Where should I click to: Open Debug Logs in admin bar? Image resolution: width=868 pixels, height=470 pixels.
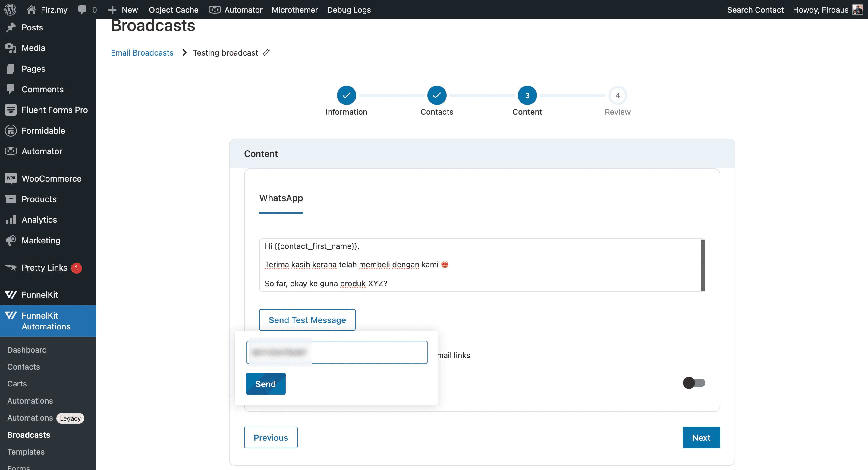pos(349,10)
